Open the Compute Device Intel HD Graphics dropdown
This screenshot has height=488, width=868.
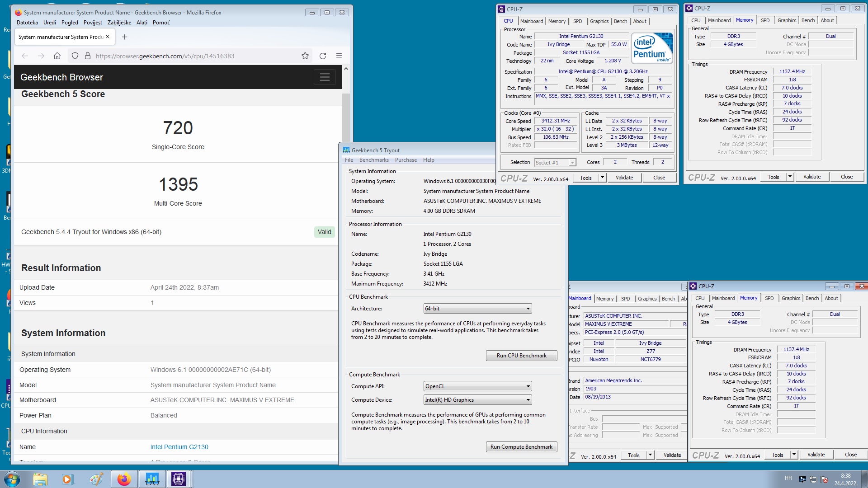477,400
